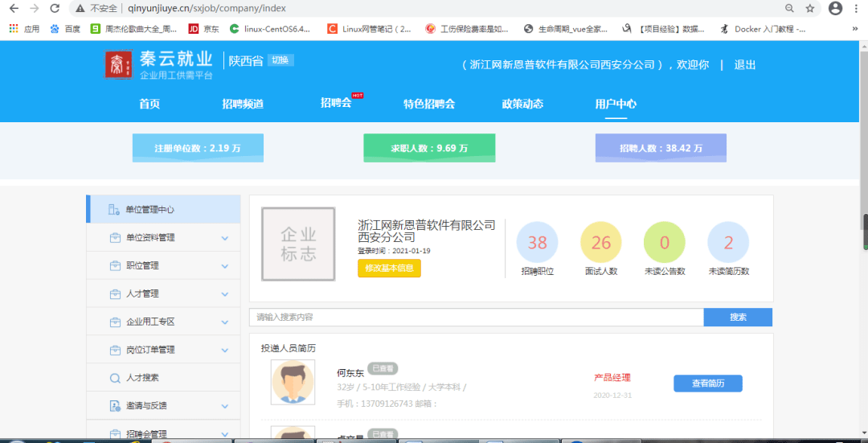Open 招聘频道 nav tab
The width and height of the screenshot is (868, 443).
click(x=243, y=104)
